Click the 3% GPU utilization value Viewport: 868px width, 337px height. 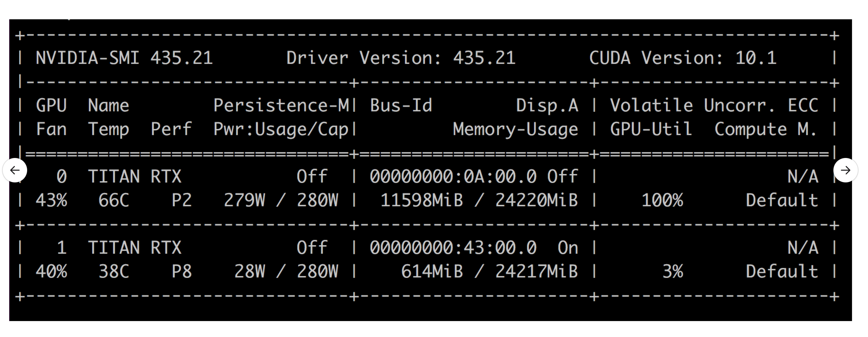coord(672,272)
